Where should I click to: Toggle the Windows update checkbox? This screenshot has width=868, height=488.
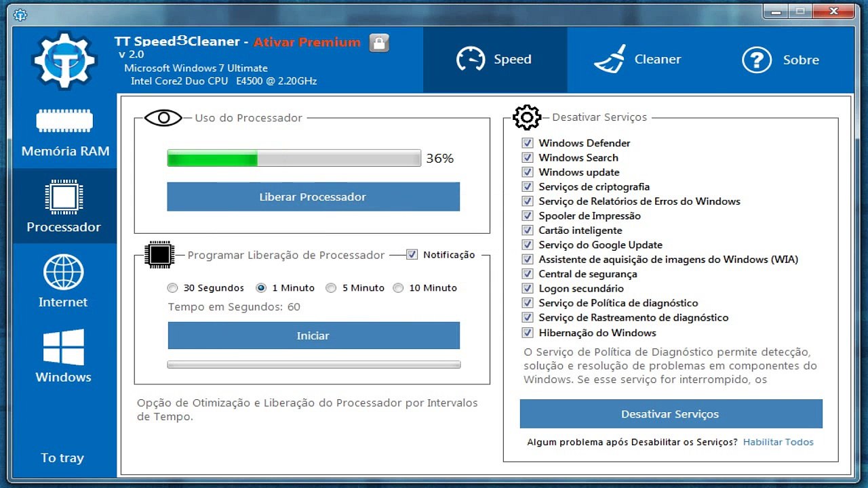coord(527,172)
